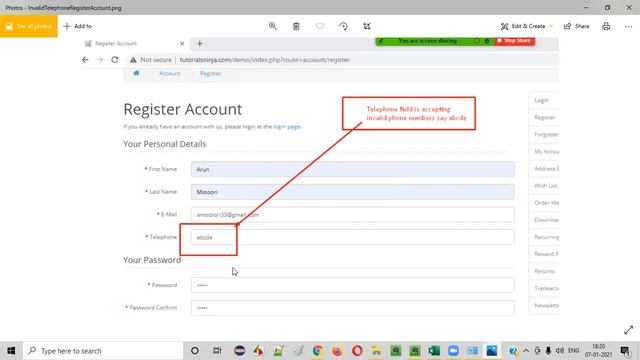
Task: Click the ENG language indicator
Action: click(x=573, y=351)
